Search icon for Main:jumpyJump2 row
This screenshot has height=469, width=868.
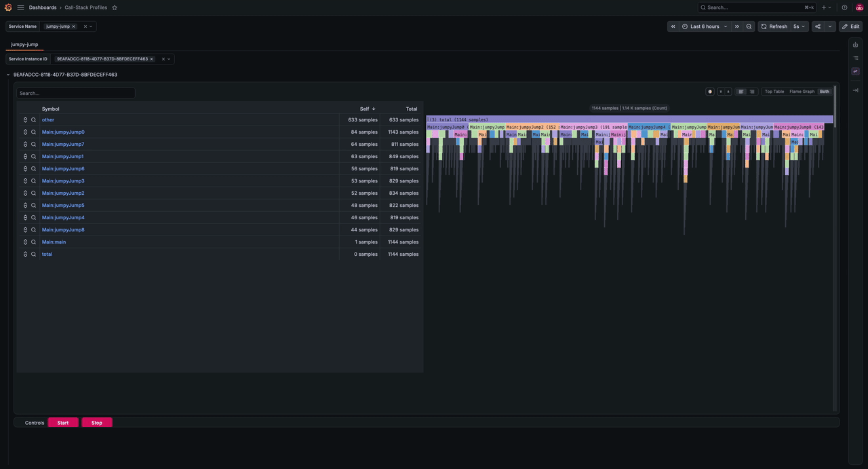coord(33,193)
